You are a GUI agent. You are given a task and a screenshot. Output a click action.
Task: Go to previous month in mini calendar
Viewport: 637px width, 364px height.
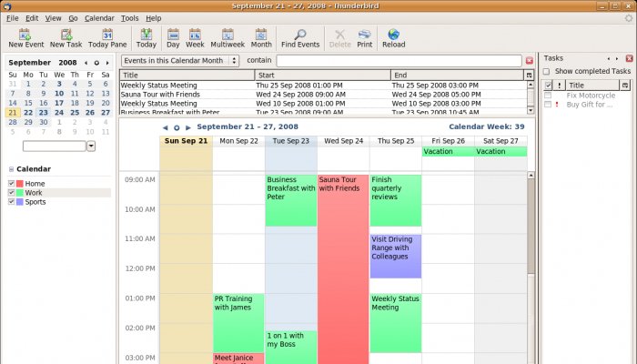coord(86,63)
